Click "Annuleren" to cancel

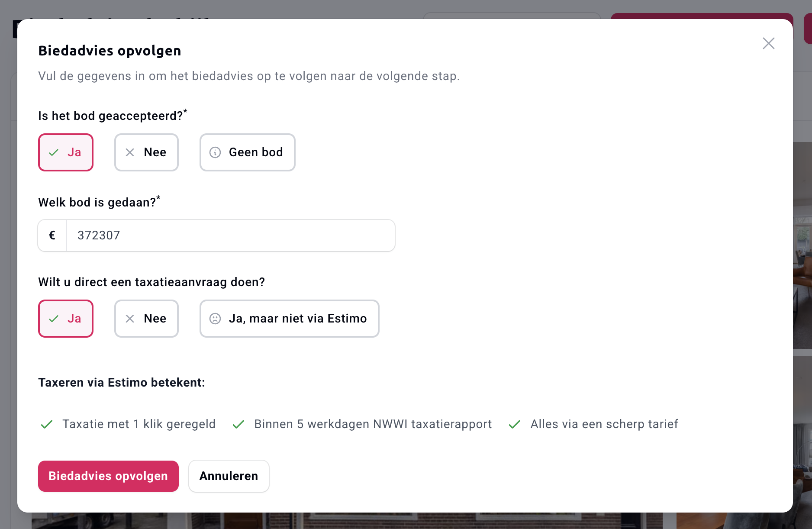point(229,476)
